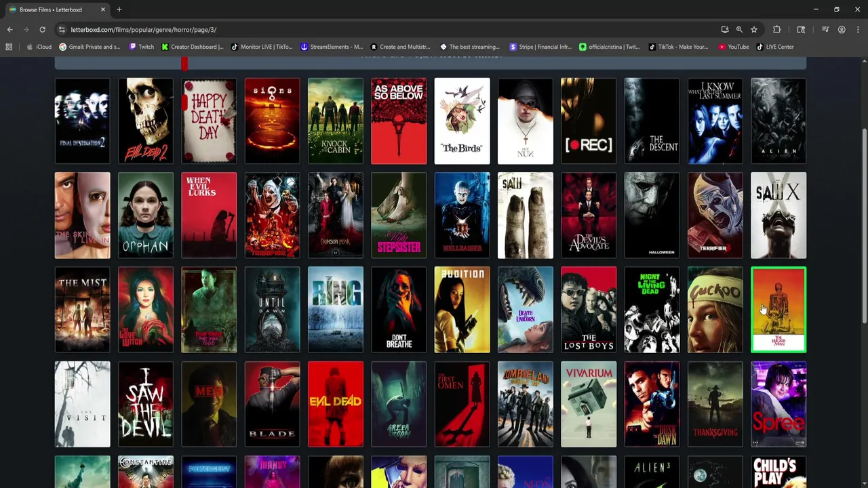Viewport: 868px width, 488px height.
Task: Open the YouTube bookmark
Action: tap(734, 47)
